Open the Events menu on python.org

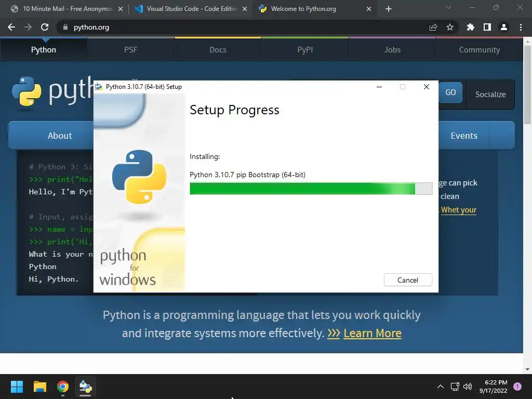point(464,136)
